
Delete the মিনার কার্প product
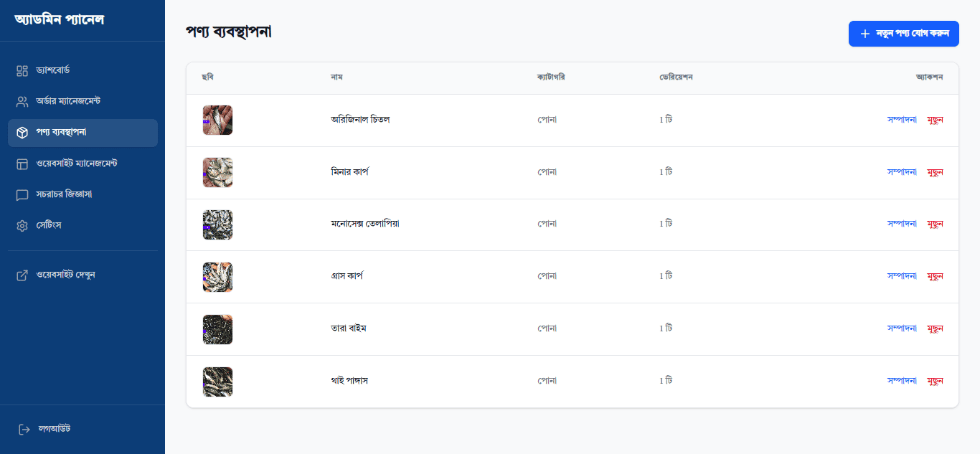(x=935, y=172)
